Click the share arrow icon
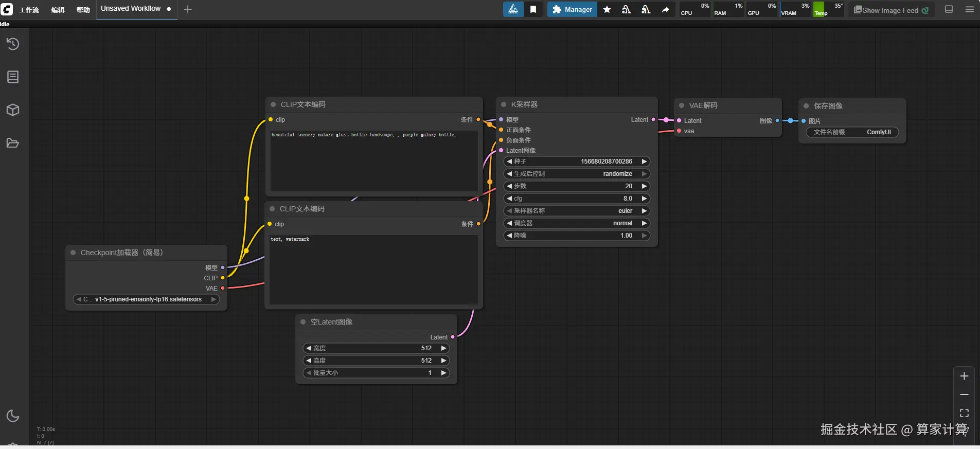Image resolution: width=980 pixels, height=449 pixels. [665, 9]
